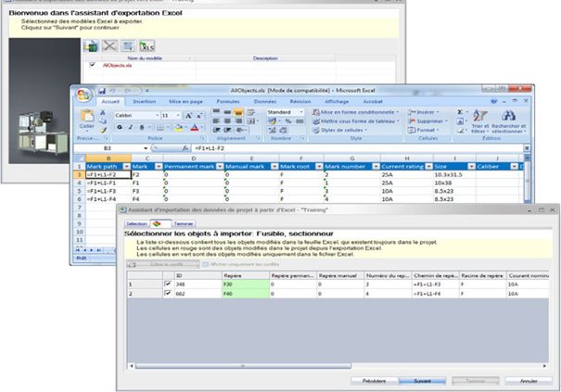Screen dimensions: 561x392
Task: Select cell 10.3x31.5 in Size column
Action: click(454, 175)
